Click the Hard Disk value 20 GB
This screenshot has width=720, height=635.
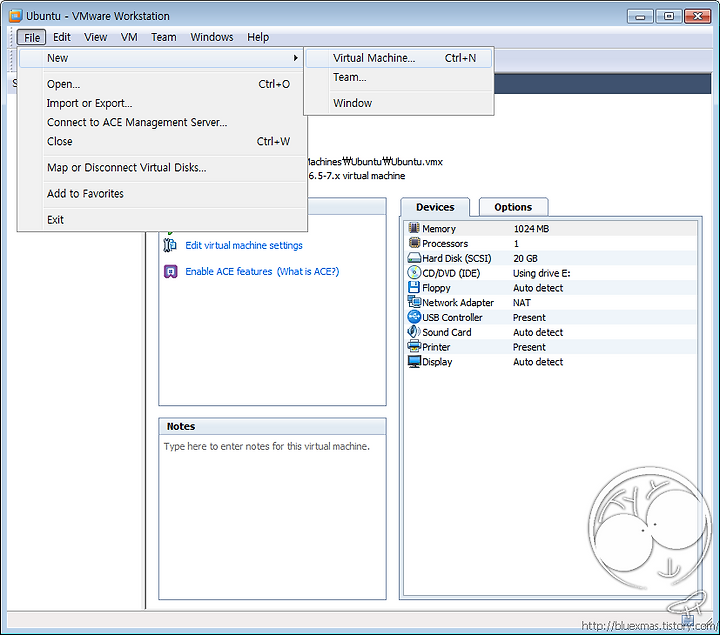pos(525,258)
